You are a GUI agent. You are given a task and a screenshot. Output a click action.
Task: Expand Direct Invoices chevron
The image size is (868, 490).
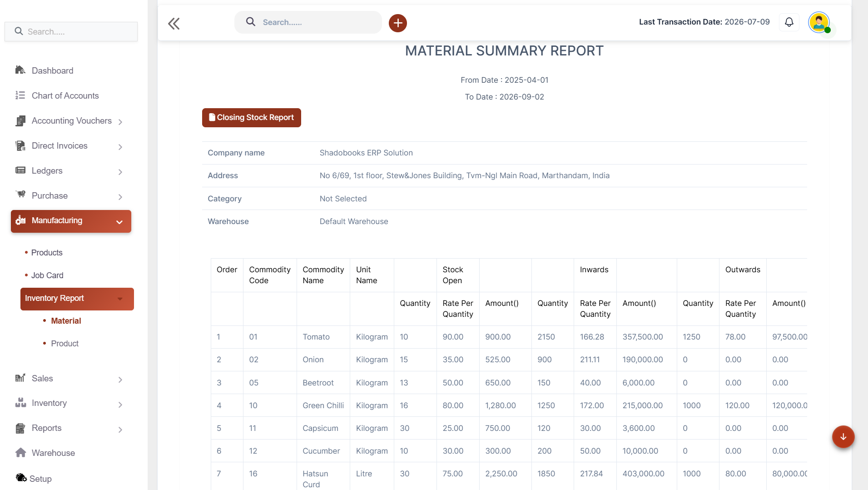(x=120, y=146)
